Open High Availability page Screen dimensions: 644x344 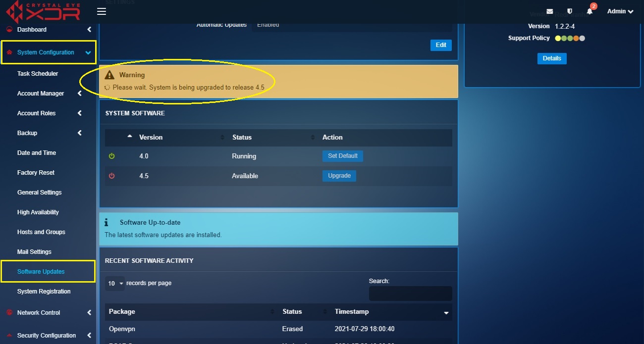click(x=38, y=212)
